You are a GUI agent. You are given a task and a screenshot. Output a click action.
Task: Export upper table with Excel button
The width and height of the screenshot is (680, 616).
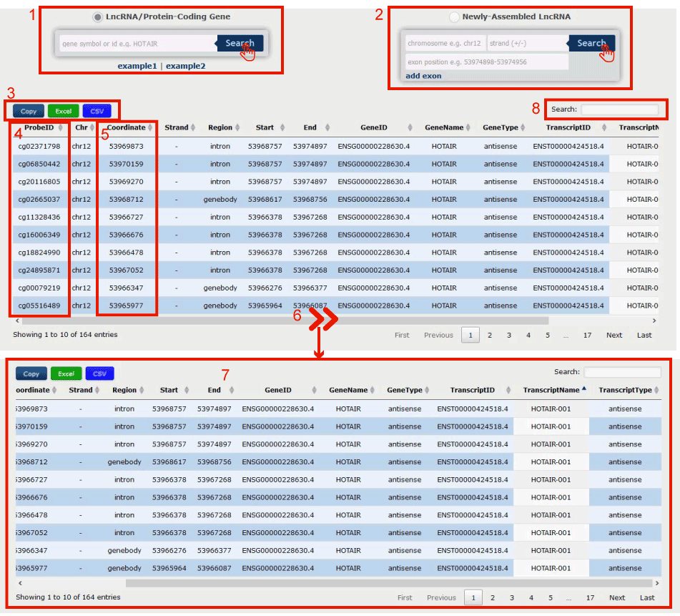point(64,111)
